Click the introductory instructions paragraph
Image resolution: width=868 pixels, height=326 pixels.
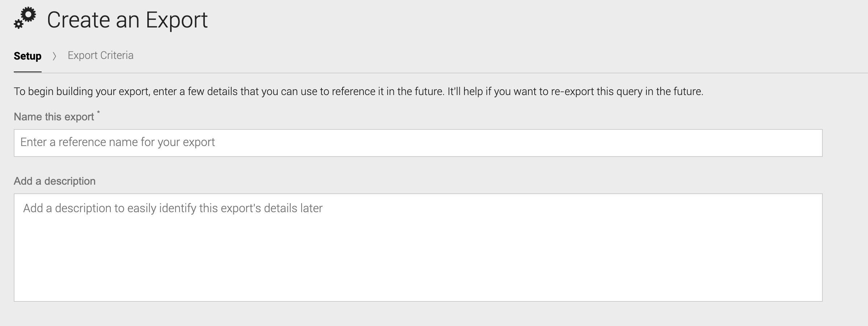358,91
